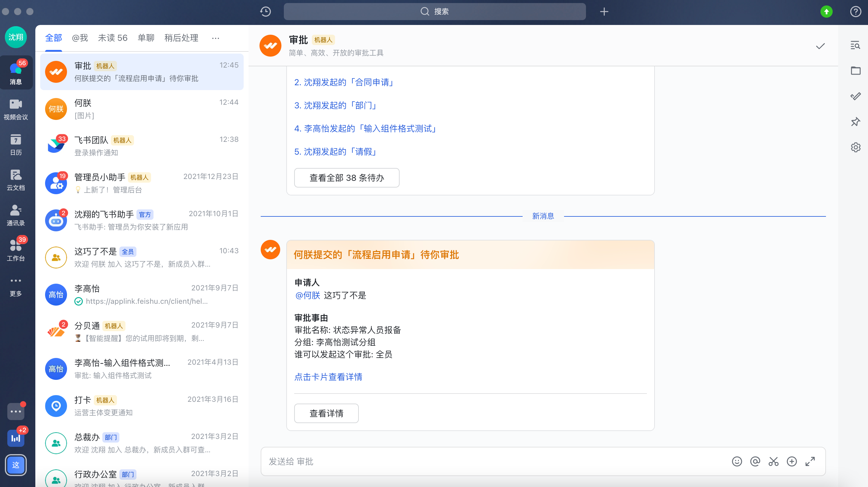Open the 审批 bot conversation in list
This screenshot has width=868, height=487.
(x=142, y=72)
